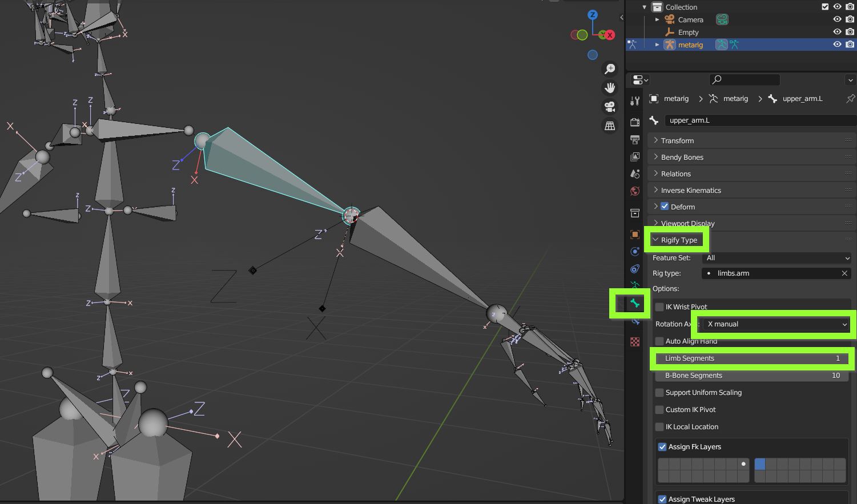Disable Empty in renders
Image resolution: width=857 pixels, height=504 pixels.
coord(850,32)
